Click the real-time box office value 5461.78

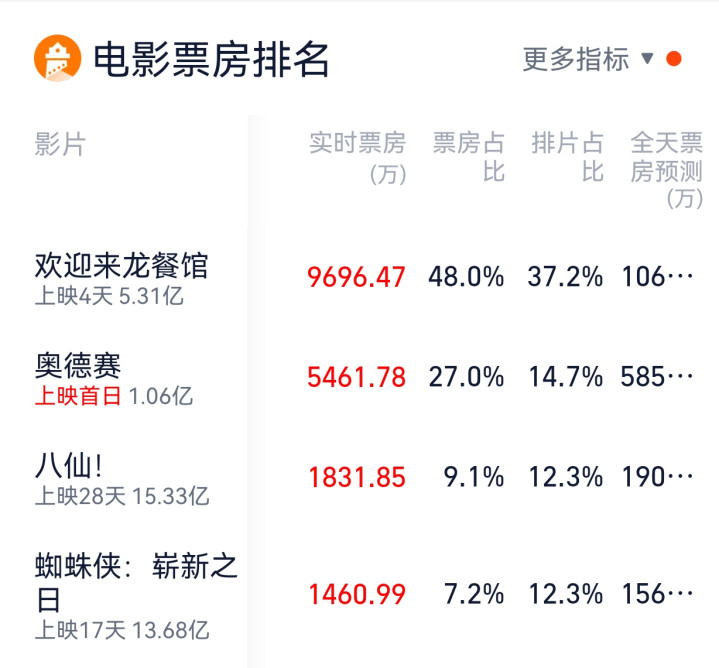pos(356,377)
